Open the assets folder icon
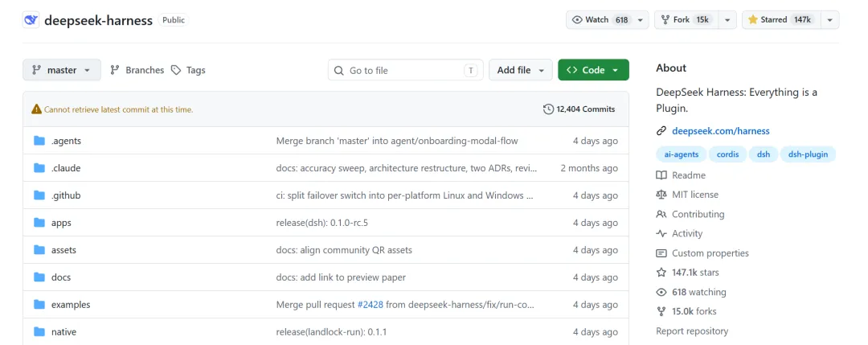 tap(39, 250)
